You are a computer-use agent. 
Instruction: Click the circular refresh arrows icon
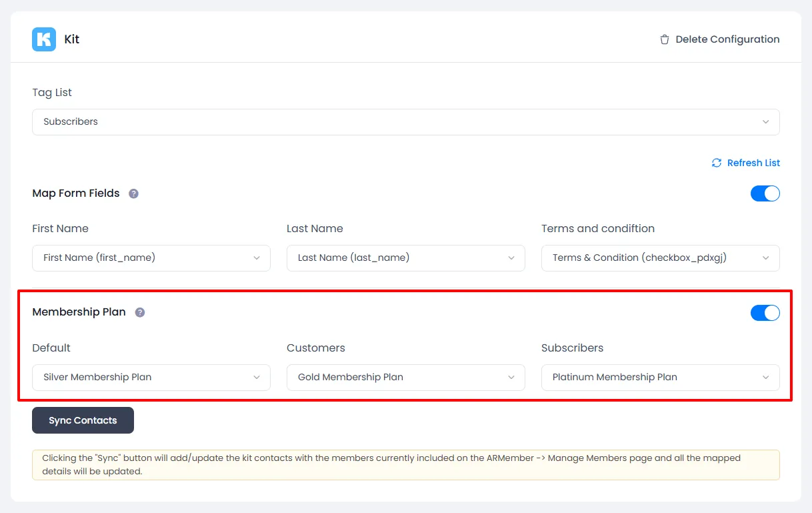[717, 163]
